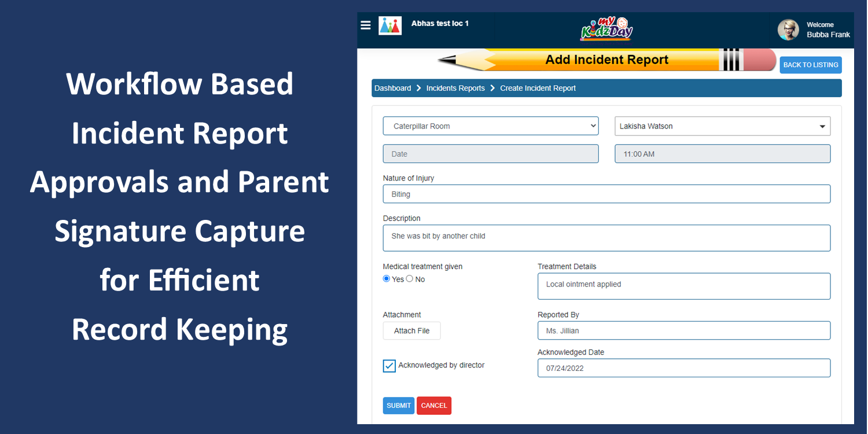
Task: Select No for medical treatment given
Action: coord(410,279)
